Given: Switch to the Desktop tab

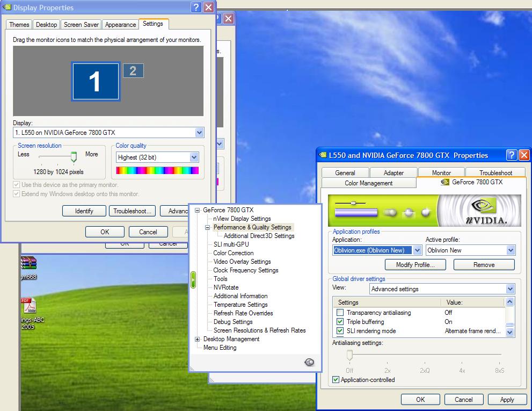Looking at the screenshot, I should click(47, 25).
